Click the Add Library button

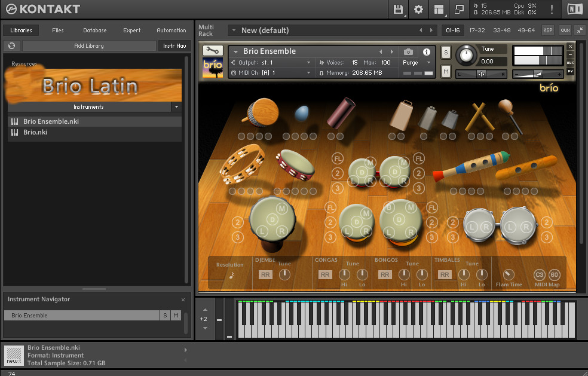pyautogui.click(x=89, y=46)
